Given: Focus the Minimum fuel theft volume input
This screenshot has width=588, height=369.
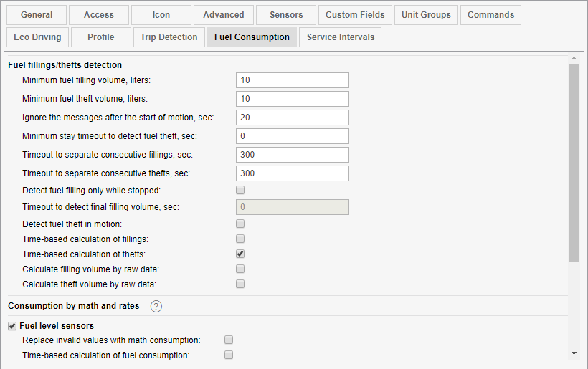Looking at the screenshot, I should [292, 99].
